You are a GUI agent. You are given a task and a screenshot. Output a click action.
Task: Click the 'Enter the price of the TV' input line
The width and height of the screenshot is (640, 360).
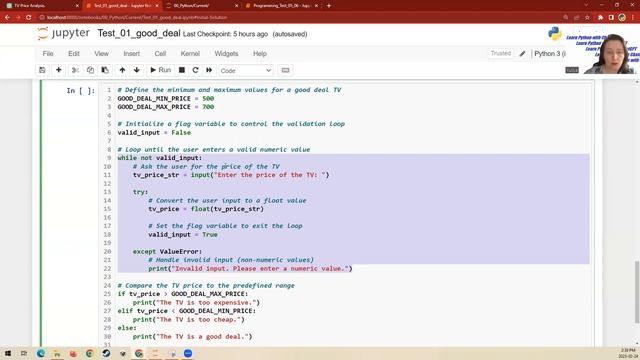pyautogui.click(x=231, y=175)
